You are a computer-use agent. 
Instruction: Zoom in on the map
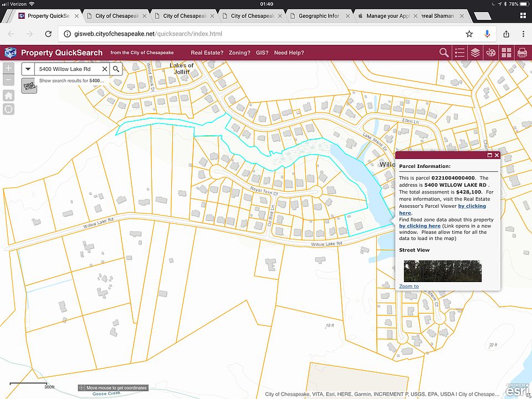point(8,69)
